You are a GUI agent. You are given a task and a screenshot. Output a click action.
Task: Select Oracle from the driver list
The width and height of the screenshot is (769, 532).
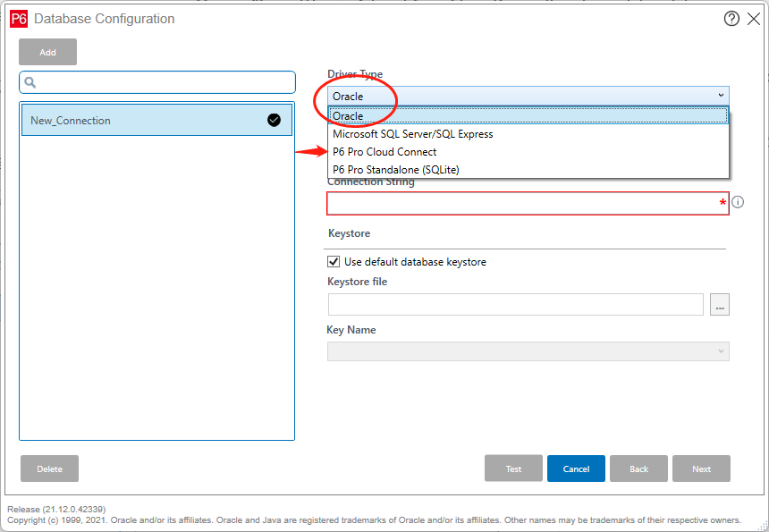(x=528, y=116)
